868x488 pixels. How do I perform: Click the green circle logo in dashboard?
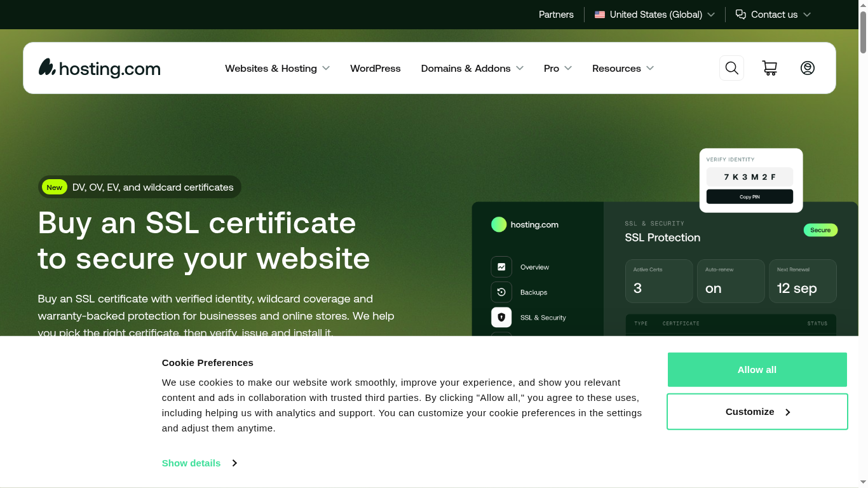tap(499, 224)
